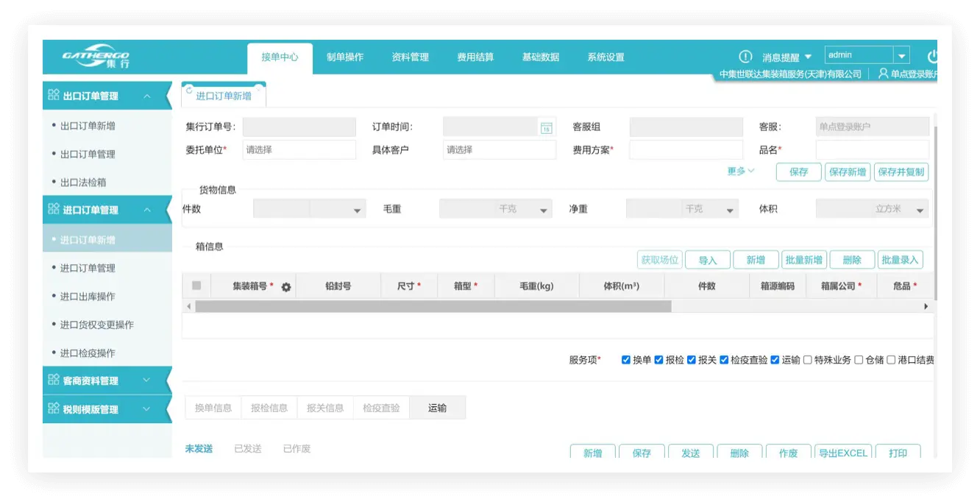
Task: Open the 基础数据 top menu
Action: point(541,57)
